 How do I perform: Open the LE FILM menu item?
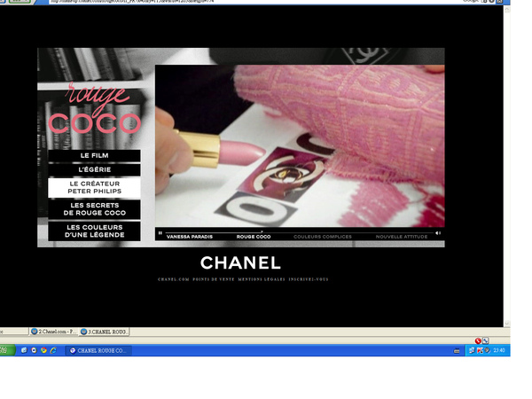tap(94, 156)
